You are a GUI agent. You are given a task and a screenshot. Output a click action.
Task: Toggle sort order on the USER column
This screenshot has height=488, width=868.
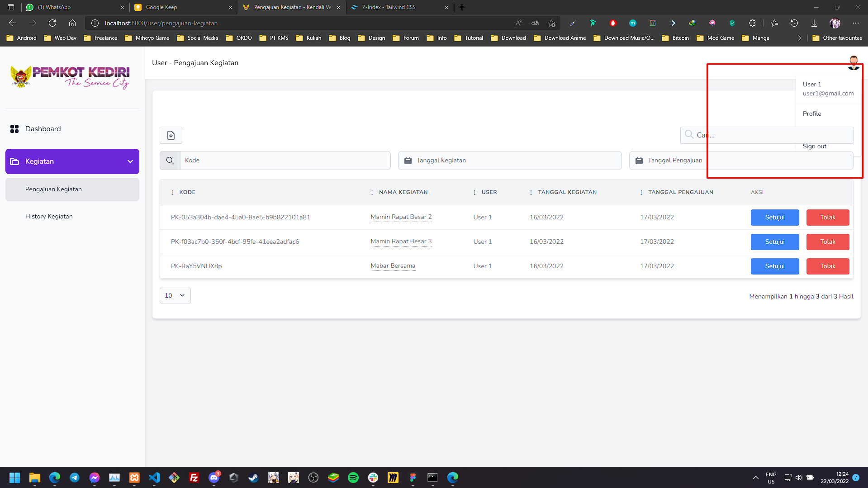point(474,192)
